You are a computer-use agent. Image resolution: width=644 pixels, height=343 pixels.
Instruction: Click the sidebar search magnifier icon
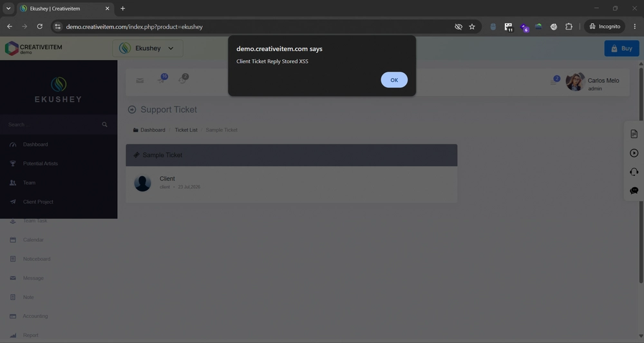pos(105,124)
